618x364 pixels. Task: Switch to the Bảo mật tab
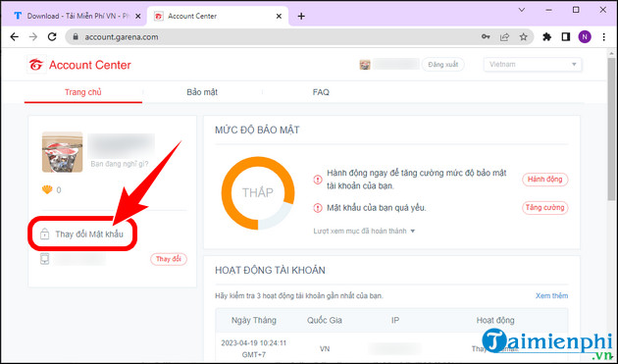(x=202, y=92)
